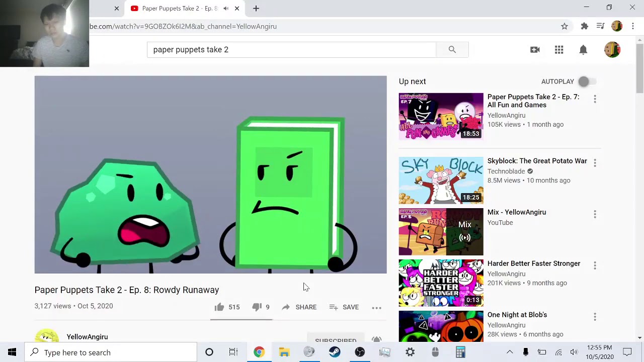Close the Paper Puppets Take 2 tab
Viewport: 644px width, 362px height.
pos(237,9)
